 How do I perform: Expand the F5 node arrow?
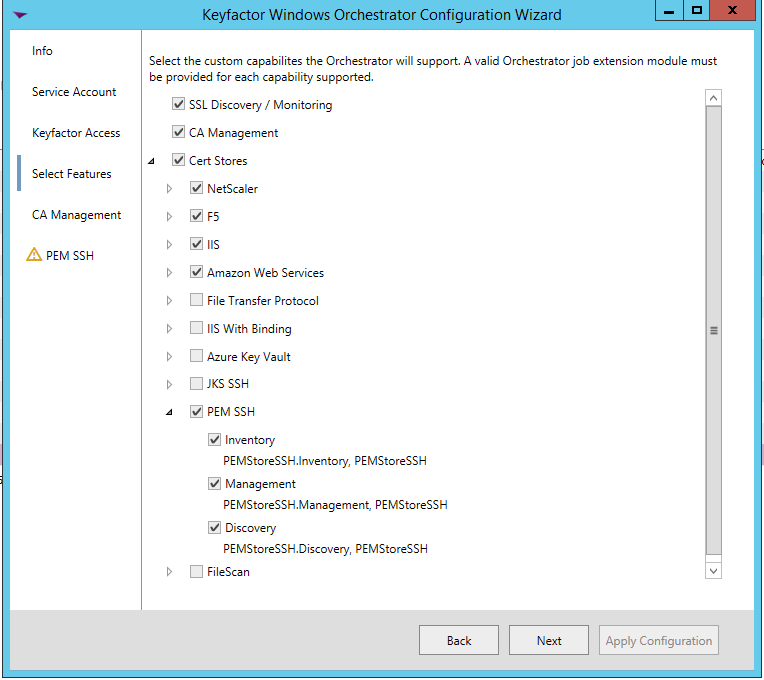coord(169,216)
